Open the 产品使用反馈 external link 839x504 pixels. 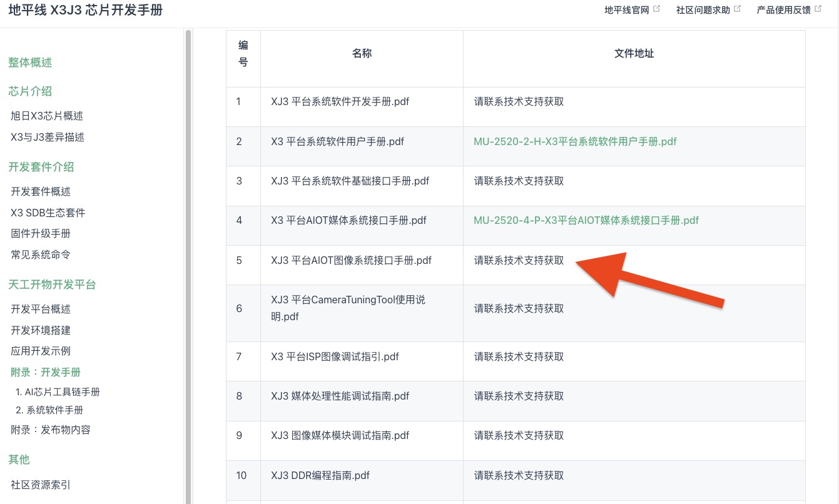coord(784,10)
